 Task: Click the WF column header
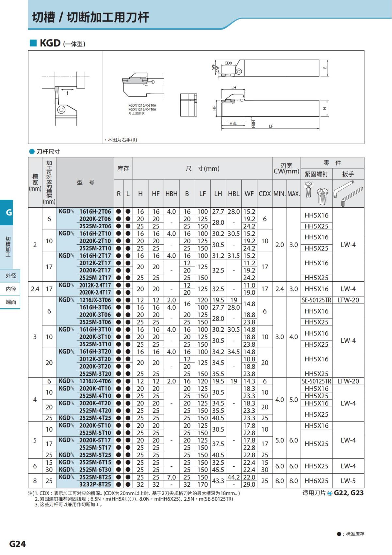pos(249,194)
